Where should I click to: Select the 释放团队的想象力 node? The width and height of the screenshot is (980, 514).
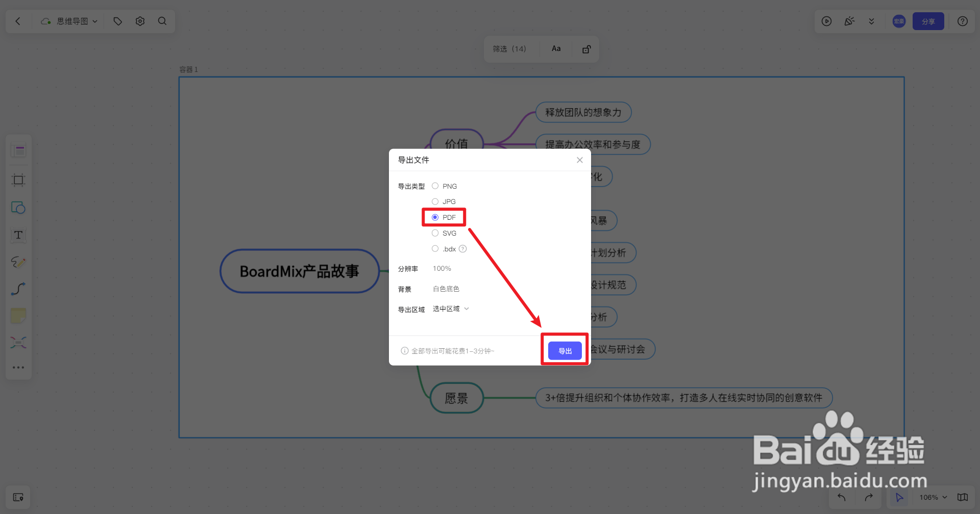(x=583, y=113)
